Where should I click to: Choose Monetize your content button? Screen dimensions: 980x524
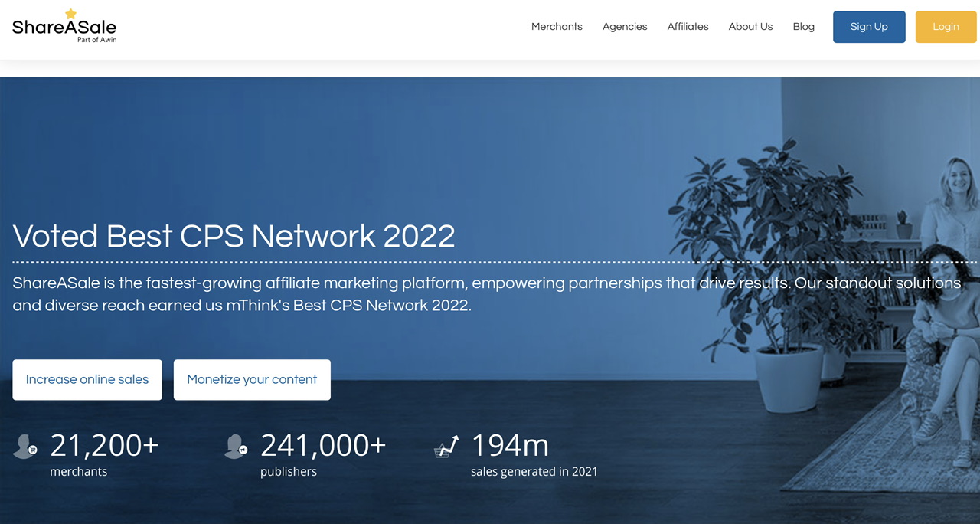[252, 380]
